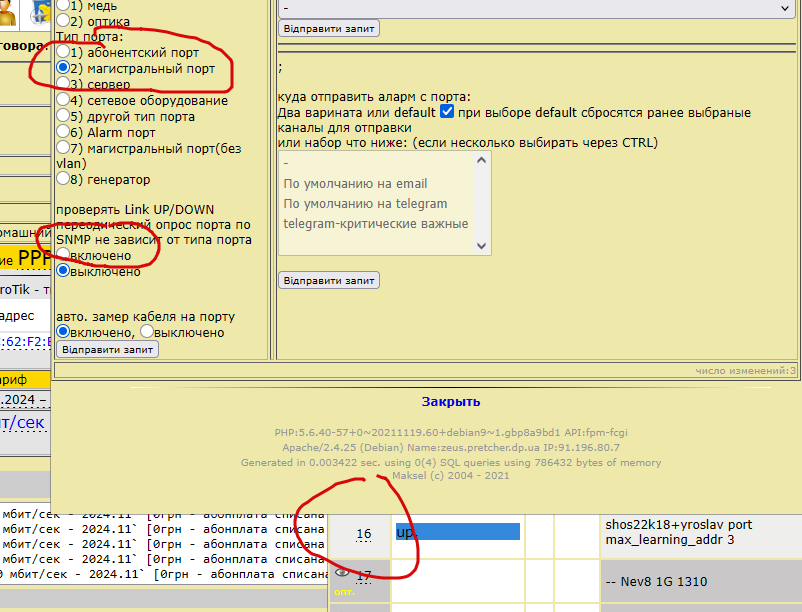Click 'число изменений:3' text

(745, 371)
